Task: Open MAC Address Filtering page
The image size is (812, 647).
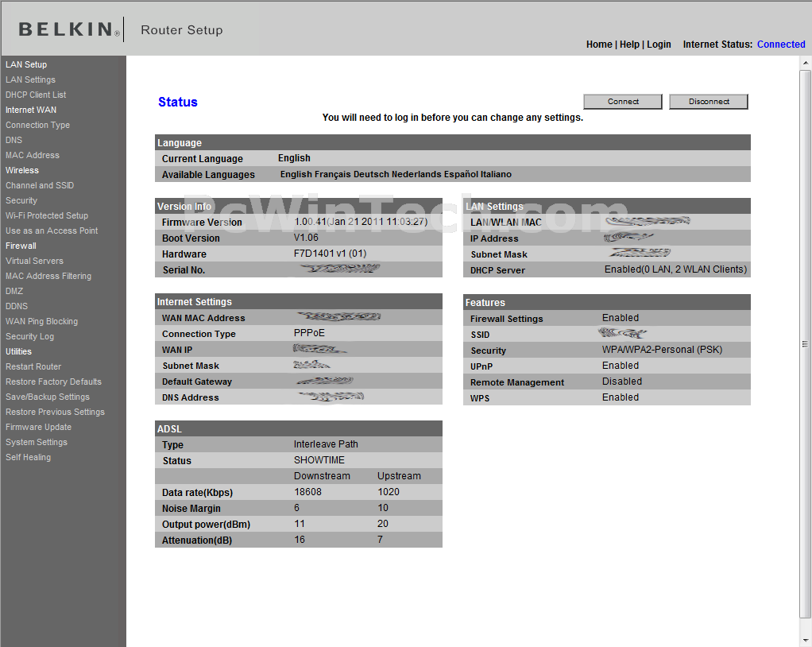Action: 48,276
